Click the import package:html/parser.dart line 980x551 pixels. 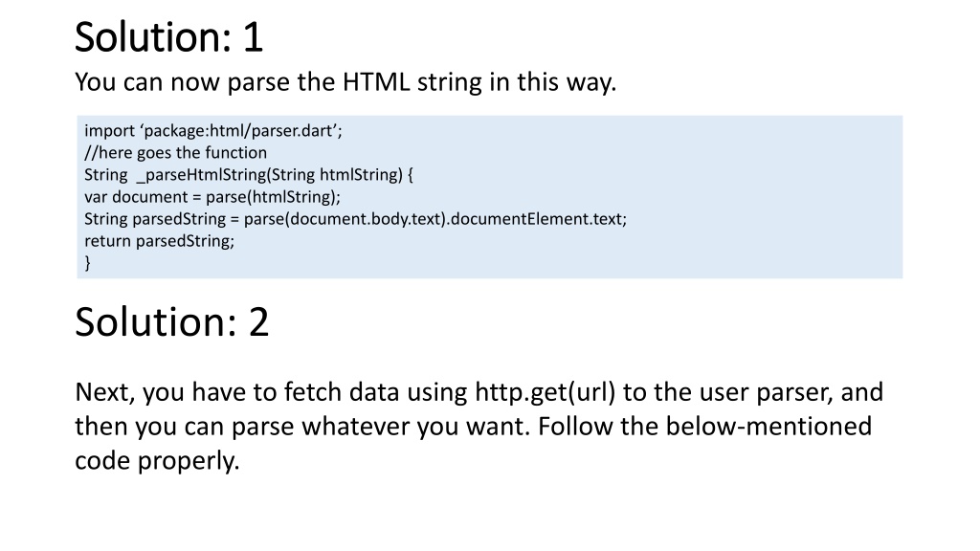click(x=213, y=130)
